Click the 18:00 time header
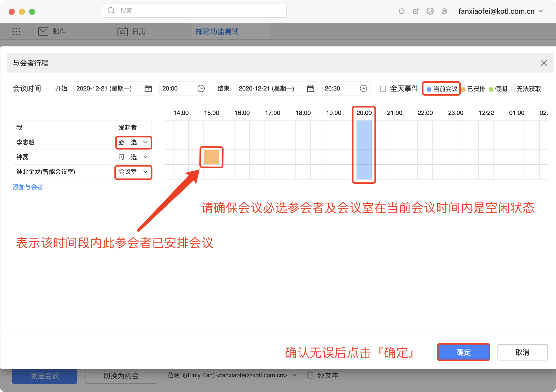 pos(303,113)
